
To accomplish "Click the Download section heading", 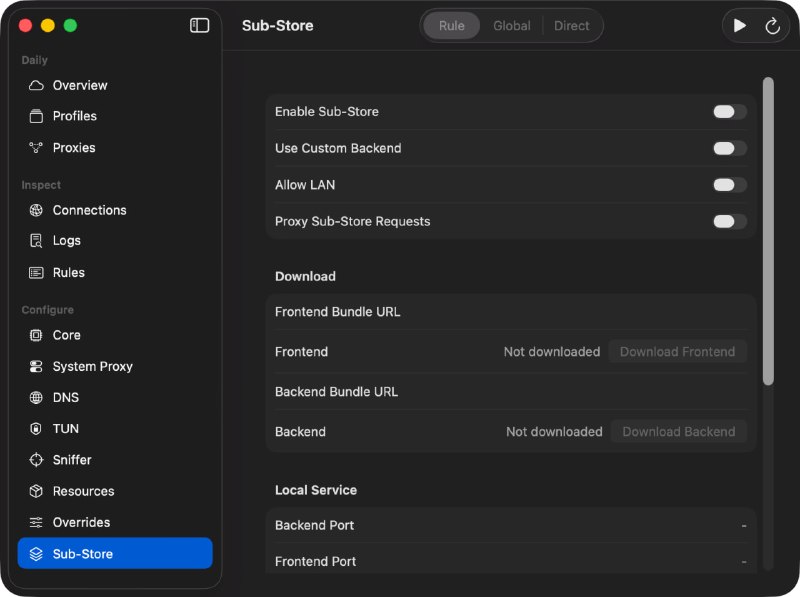I will click(306, 276).
